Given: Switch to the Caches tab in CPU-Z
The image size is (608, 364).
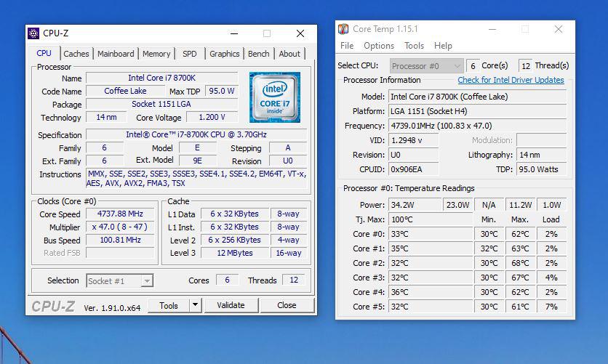Looking at the screenshot, I should 76,54.
